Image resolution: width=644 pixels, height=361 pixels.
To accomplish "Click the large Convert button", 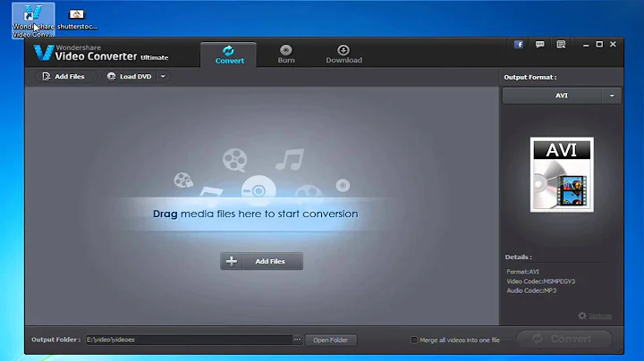I will [x=563, y=340].
